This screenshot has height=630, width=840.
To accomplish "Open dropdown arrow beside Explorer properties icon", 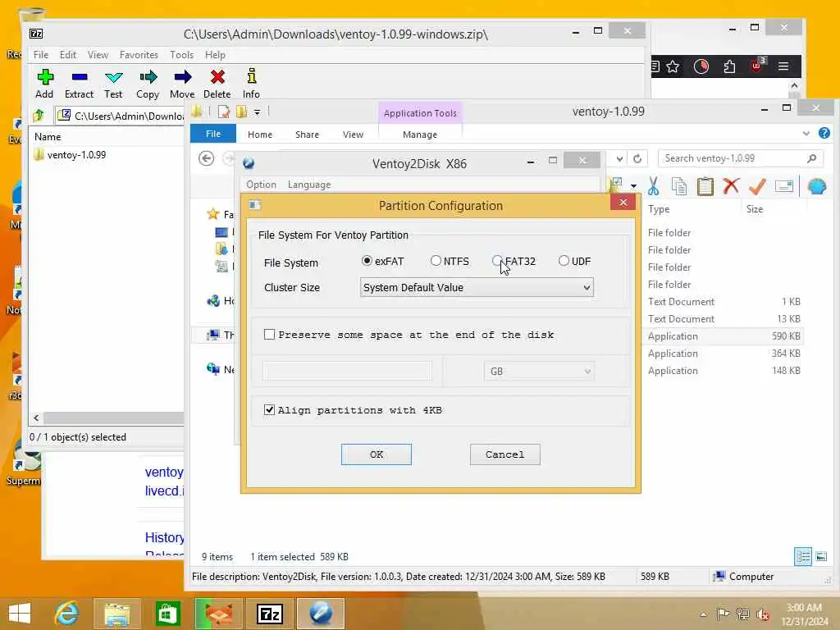I will pos(634,186).
